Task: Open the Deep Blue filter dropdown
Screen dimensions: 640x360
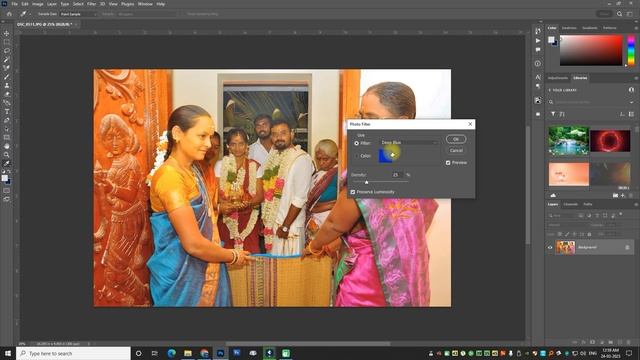Action: [409, 142]
